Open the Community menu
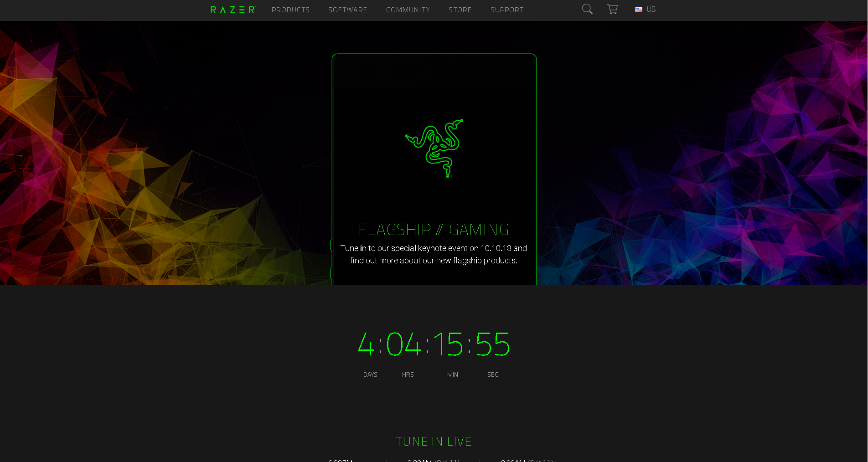This screenshot has height=462, width=868. [x=408, y=10]
